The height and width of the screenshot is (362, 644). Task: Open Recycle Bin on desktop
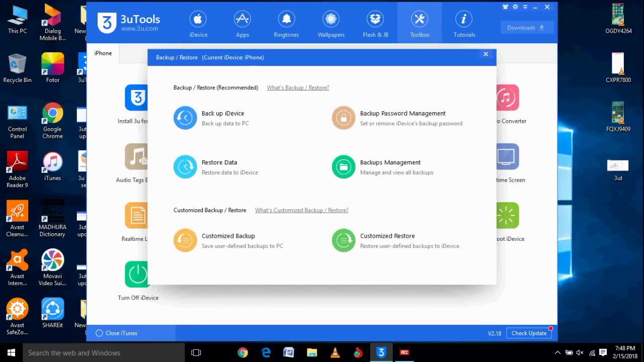click(17, 68)
